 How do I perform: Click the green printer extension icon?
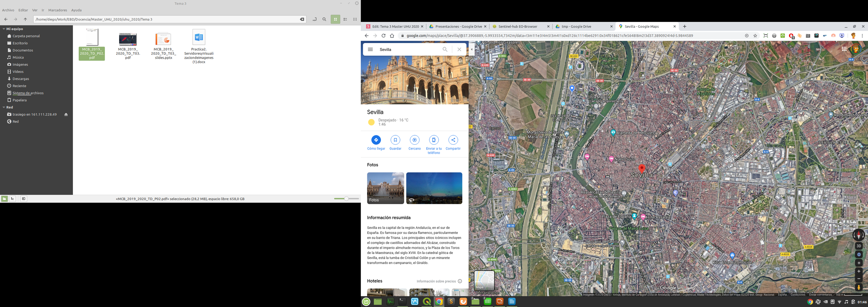click(783, 36)
